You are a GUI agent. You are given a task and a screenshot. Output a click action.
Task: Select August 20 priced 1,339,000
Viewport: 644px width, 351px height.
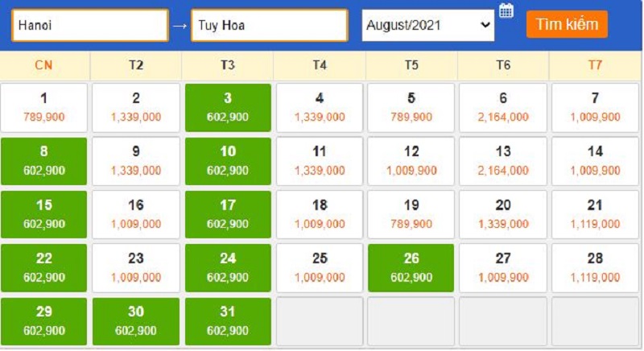click(x=503, y=214)
